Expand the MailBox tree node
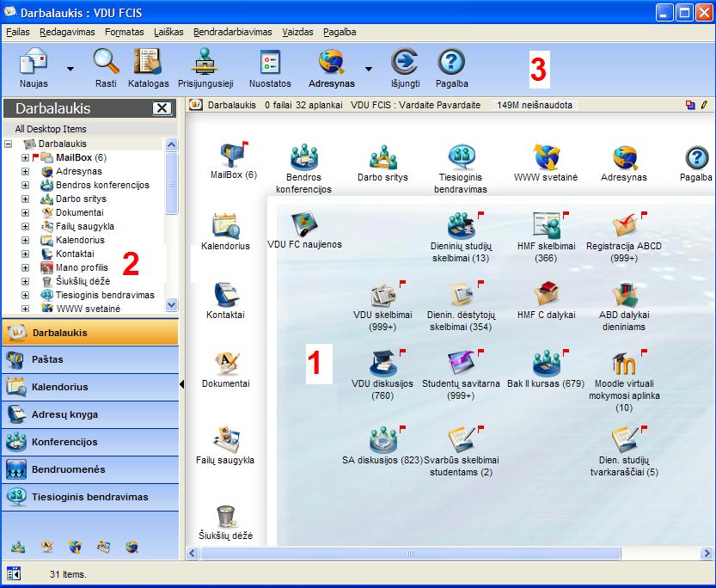Viewport: 716px width, 588px height. 25,158
